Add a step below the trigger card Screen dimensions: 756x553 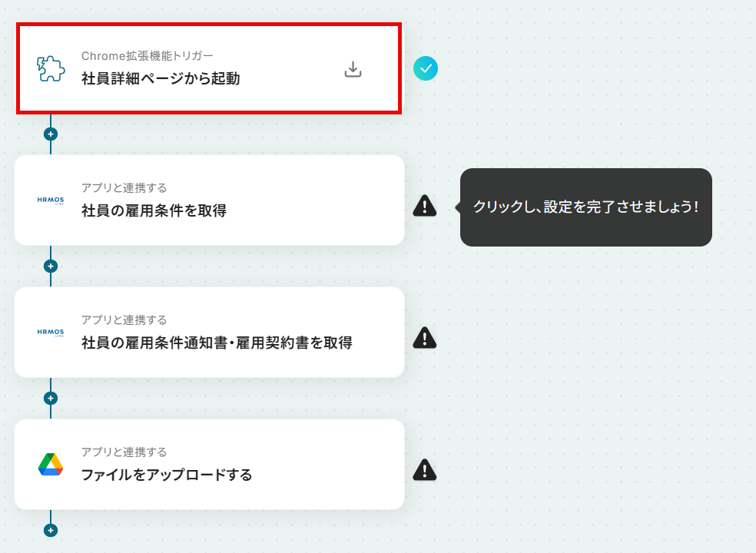(51, 134)
